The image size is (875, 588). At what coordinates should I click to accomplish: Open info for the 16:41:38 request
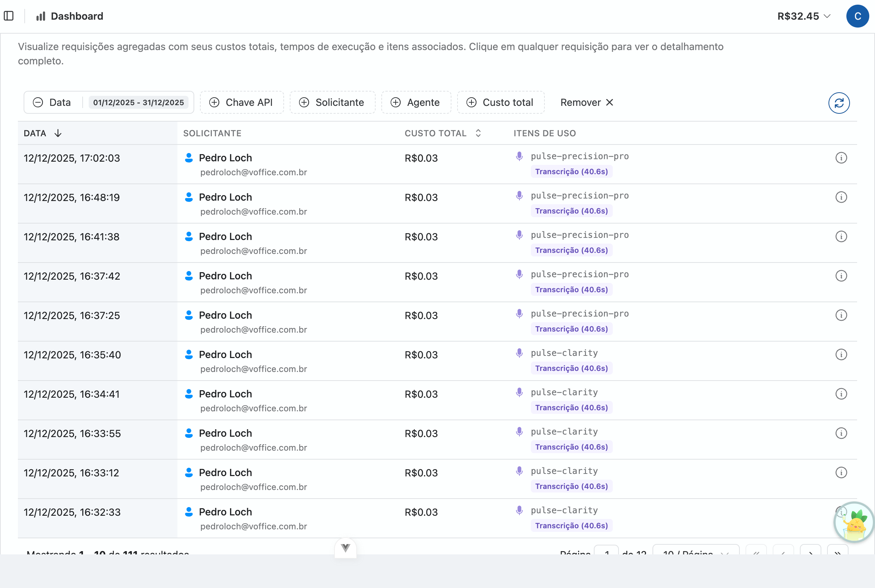point(841,237)
